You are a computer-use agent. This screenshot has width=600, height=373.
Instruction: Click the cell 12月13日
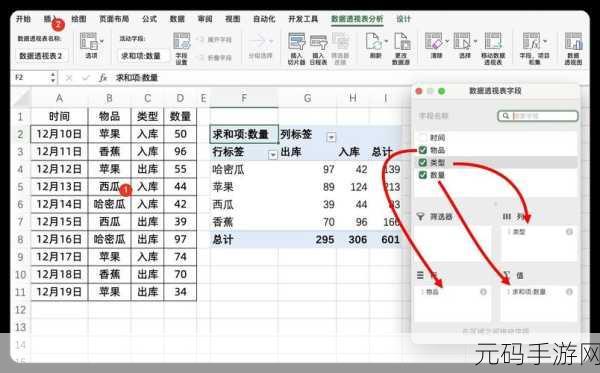(x=59, y=187)
